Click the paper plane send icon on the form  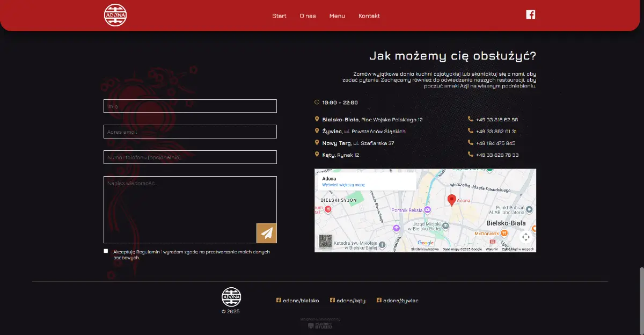(x=267, y=233)
